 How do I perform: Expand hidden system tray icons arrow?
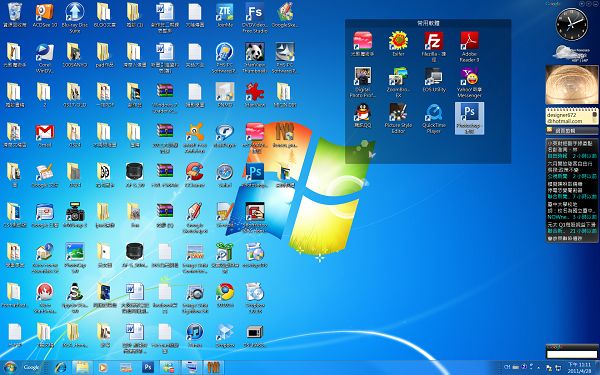point(539,367)
